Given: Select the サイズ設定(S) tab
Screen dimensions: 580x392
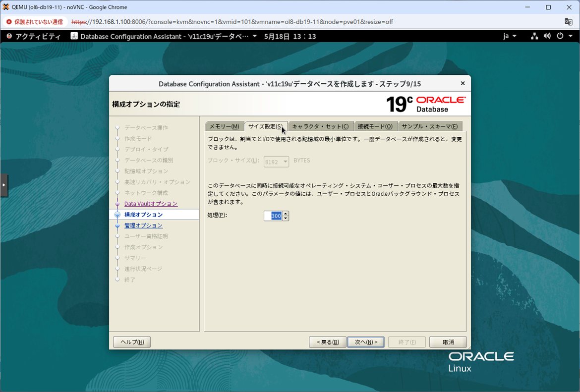Looking at the screenshot, I should (266, 126).
